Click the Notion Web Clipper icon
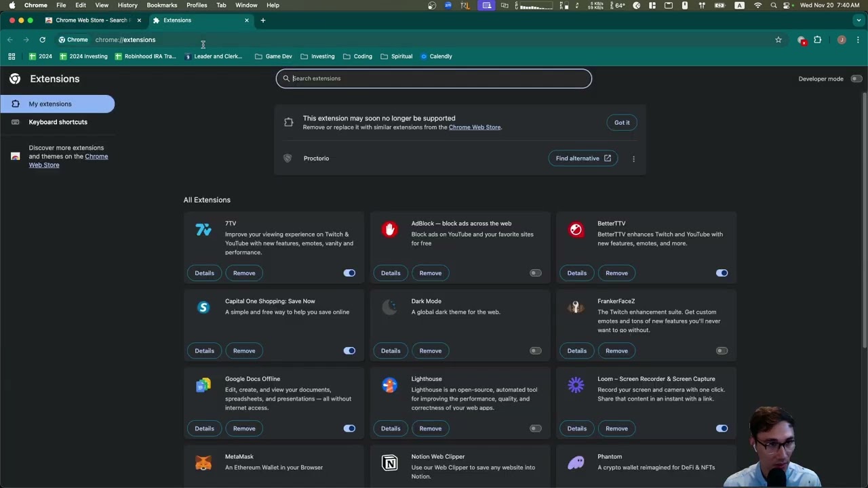 tap(389, 463)
